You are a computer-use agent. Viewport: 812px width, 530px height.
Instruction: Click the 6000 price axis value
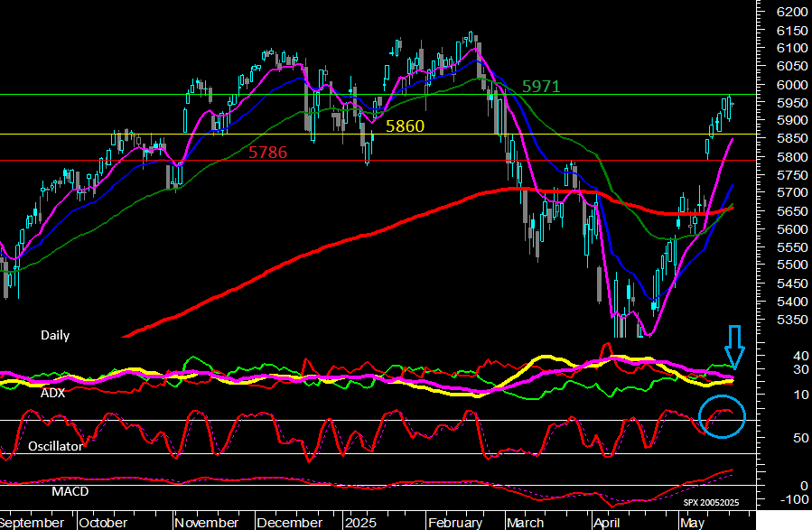(x=792, y=84)
